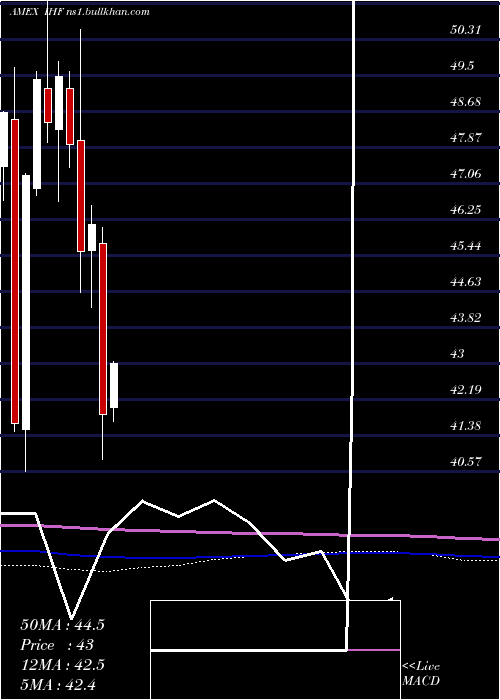Click the 40.57 price axis label
Screen dimensions: 500x700
pyautogui.click(x=466, y=462)
